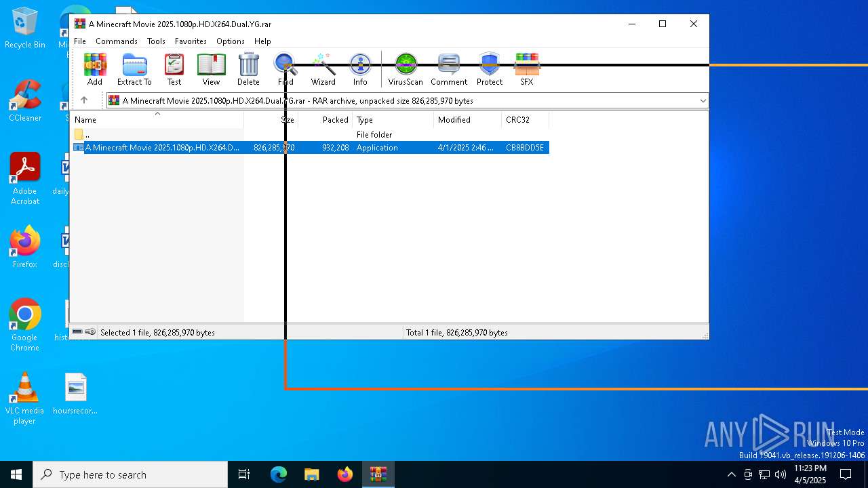Open the Options menu
The image size is (868, 488).
[231, 41]
